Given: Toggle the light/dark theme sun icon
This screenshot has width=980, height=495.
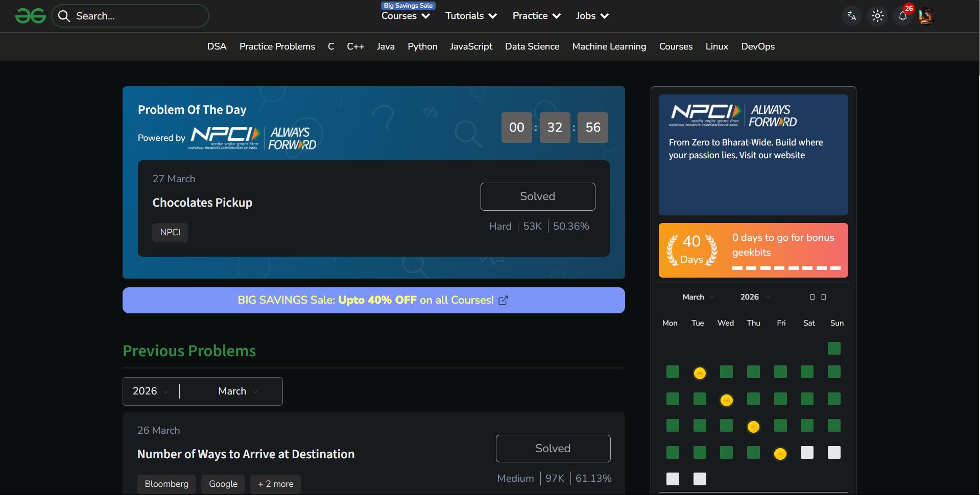Looking at the screenshot, I should 877,16.
